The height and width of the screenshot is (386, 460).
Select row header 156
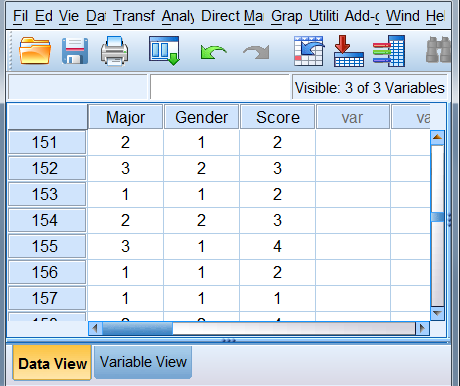click(x=47, y=272)
